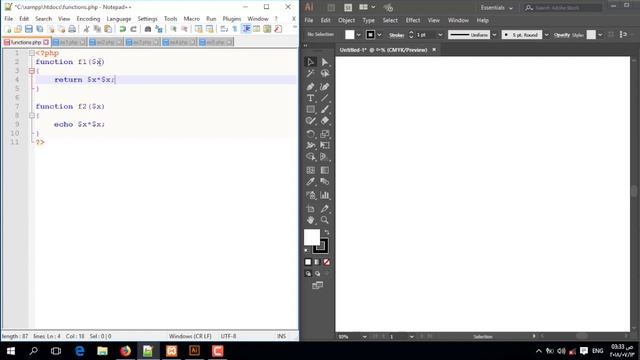Toggle Show All Characters in Notepad++
This screenshot has height=360, width=640.
point(235,29)
